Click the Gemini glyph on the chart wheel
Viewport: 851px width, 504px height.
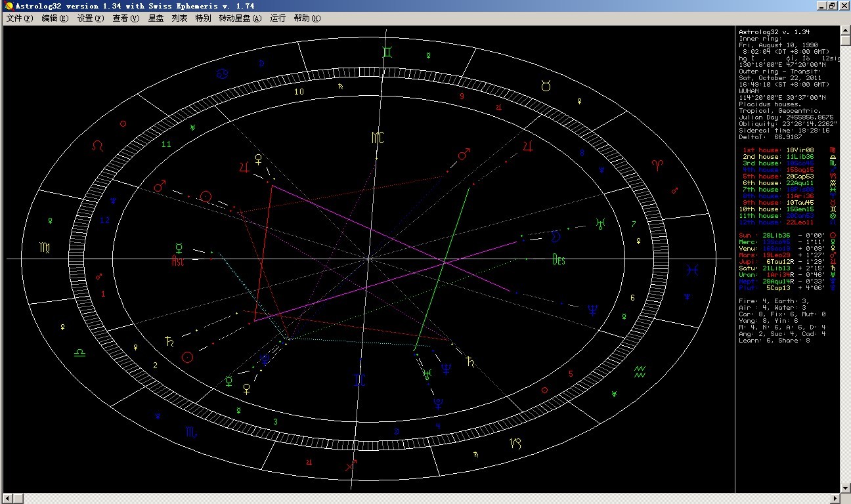tap(389, 51)
